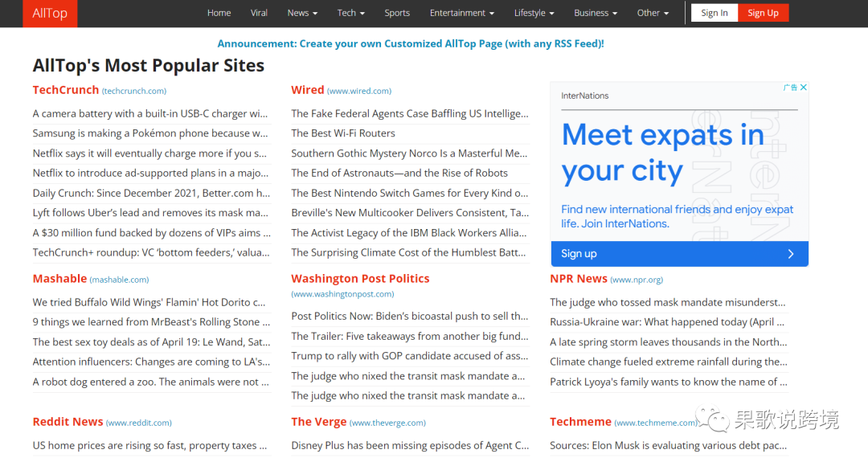Open the Home menu item
Screen dimensions: 868x458
tap(219, 13)
